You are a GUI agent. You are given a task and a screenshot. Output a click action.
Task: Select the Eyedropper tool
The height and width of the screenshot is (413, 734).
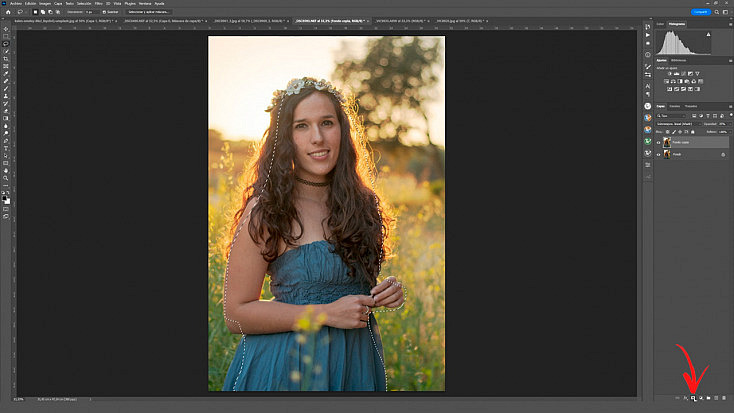[x=6, y=74]
